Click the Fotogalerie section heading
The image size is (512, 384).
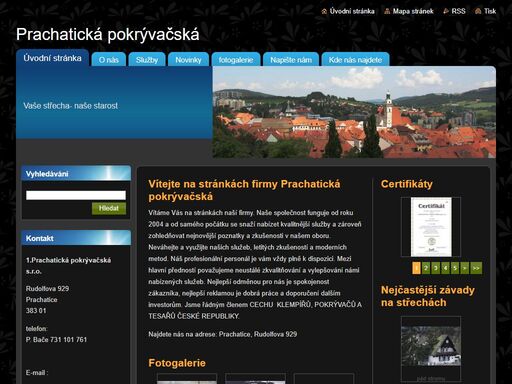point(177,363)
